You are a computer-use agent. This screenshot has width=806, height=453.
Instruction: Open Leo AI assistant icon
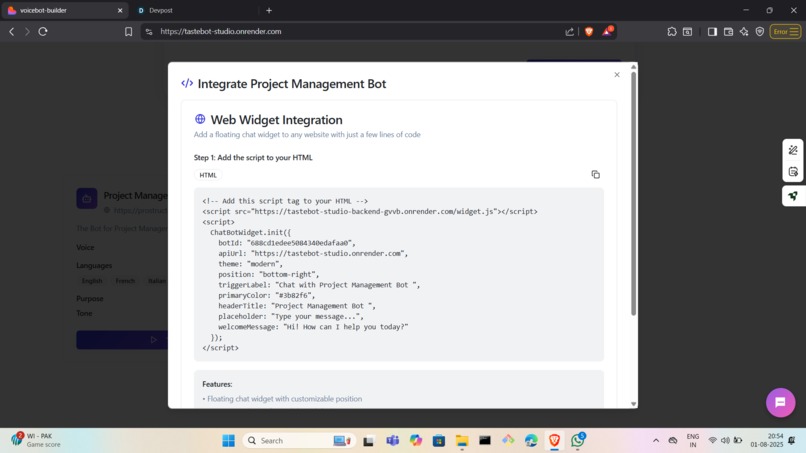744,31
